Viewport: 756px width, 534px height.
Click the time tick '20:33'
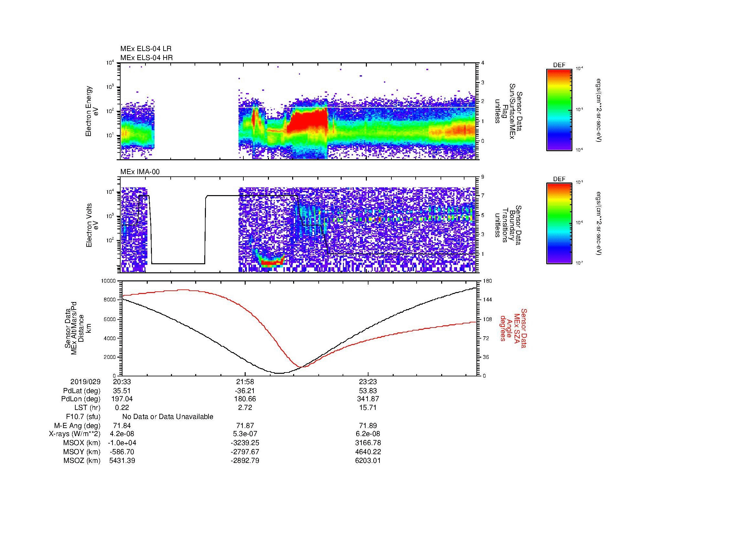[122, 382]
